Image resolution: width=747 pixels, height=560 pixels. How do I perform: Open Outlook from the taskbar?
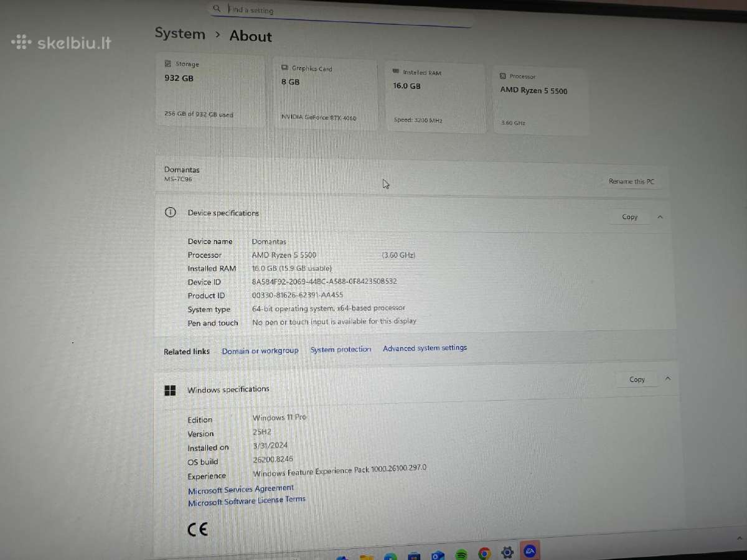438,555
